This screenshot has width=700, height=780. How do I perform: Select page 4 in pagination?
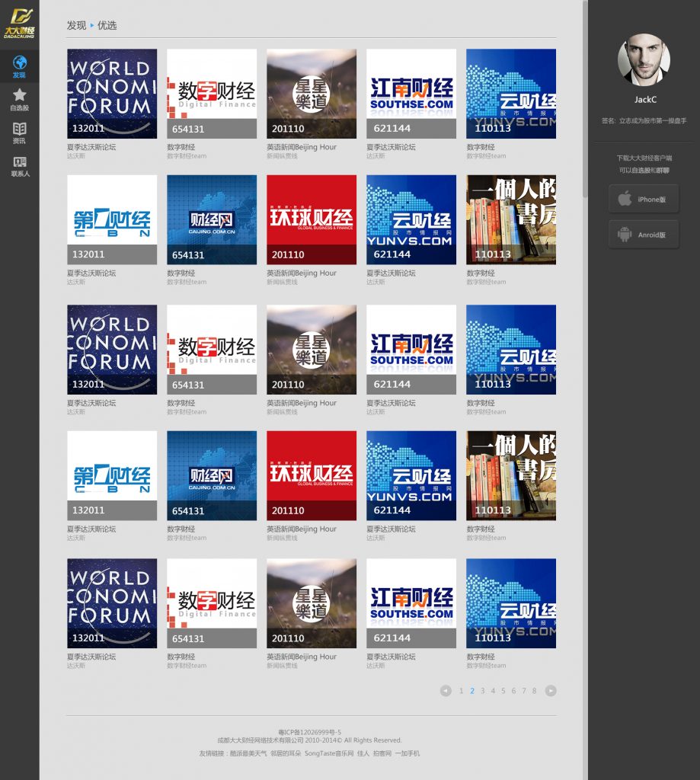493,690
